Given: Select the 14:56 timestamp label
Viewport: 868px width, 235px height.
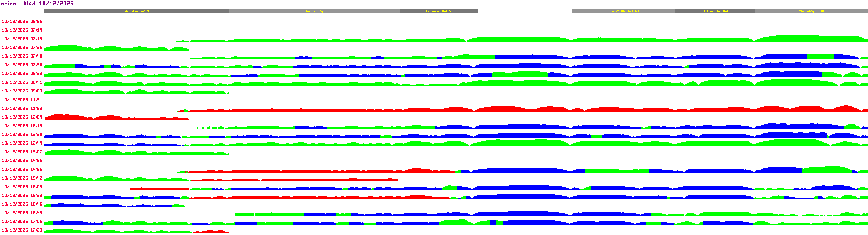Looking at the screenshot, I should pyautogui.click(x=22, y=169).
